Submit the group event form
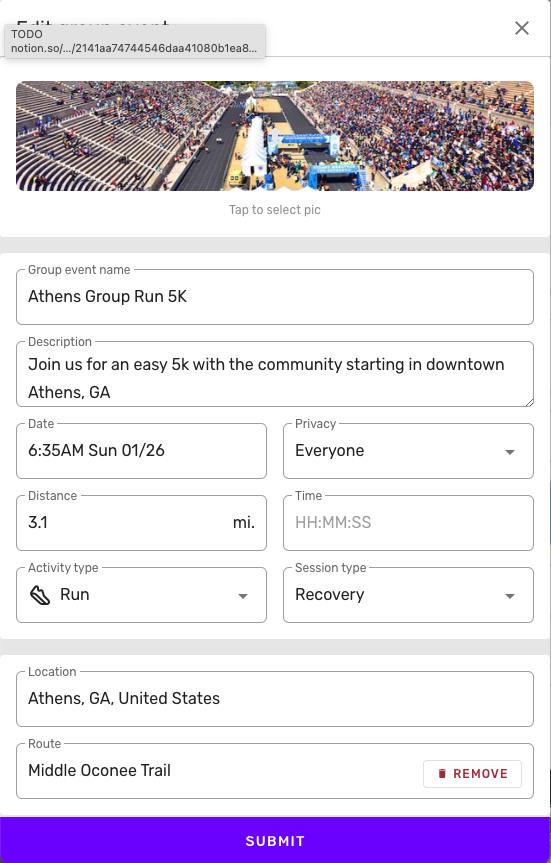The width and height of the screenshot is (551, 863). pos(275,840)
